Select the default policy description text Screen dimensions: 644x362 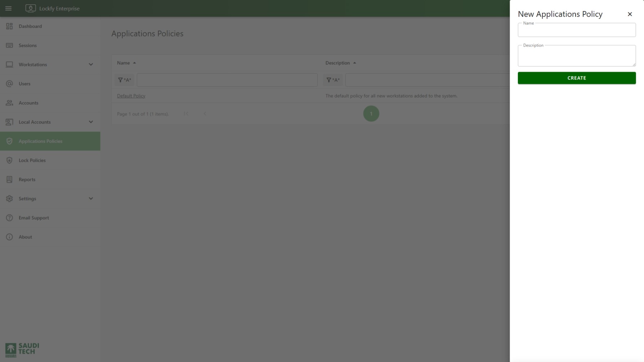click(392, 96)
